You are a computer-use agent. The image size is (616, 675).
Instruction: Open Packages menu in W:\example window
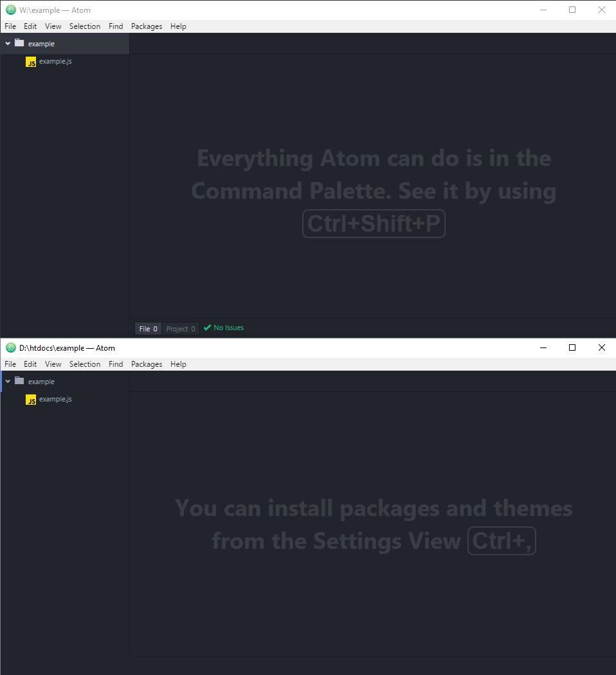pos(147,26)
